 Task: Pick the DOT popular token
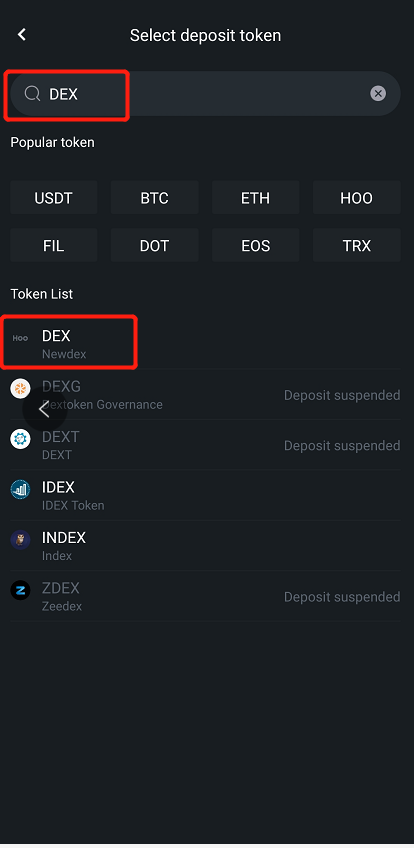(155, 246)
